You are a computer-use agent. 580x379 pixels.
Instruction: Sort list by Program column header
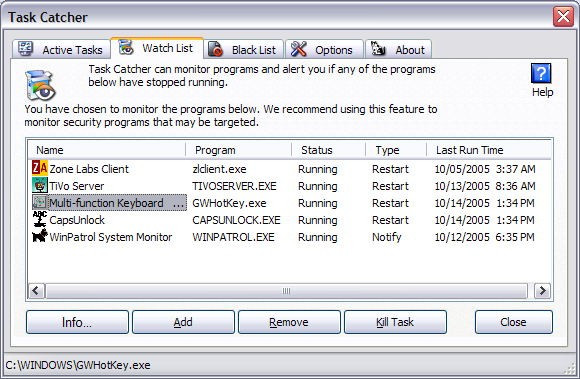(239, 150)
